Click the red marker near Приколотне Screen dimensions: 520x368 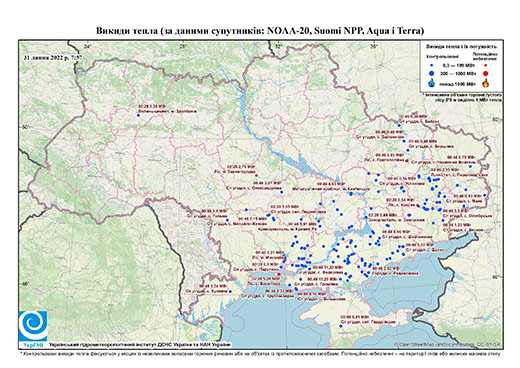(x=407, y=161)
